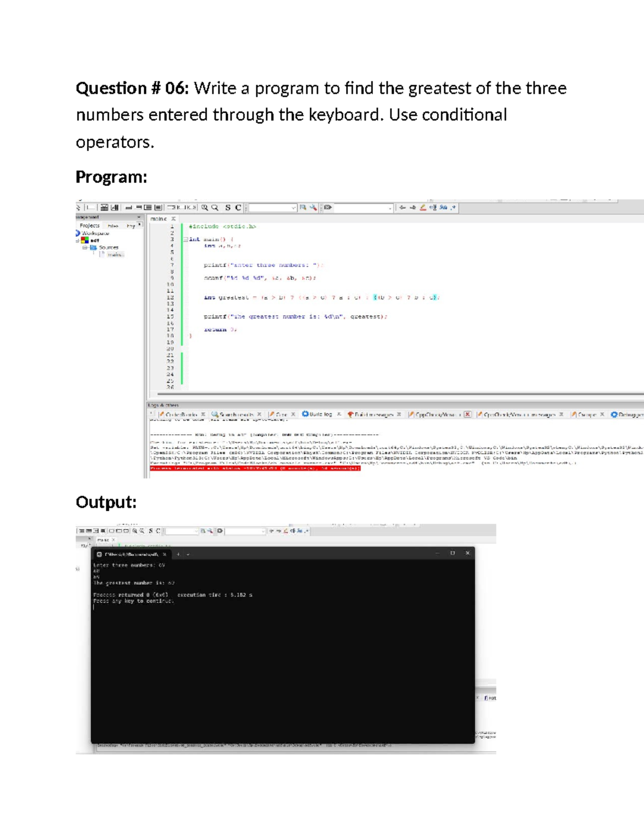The image size is (644, 834).
Task: Expand the Sources folder in the project tree
Action: (x=86, y=248)
